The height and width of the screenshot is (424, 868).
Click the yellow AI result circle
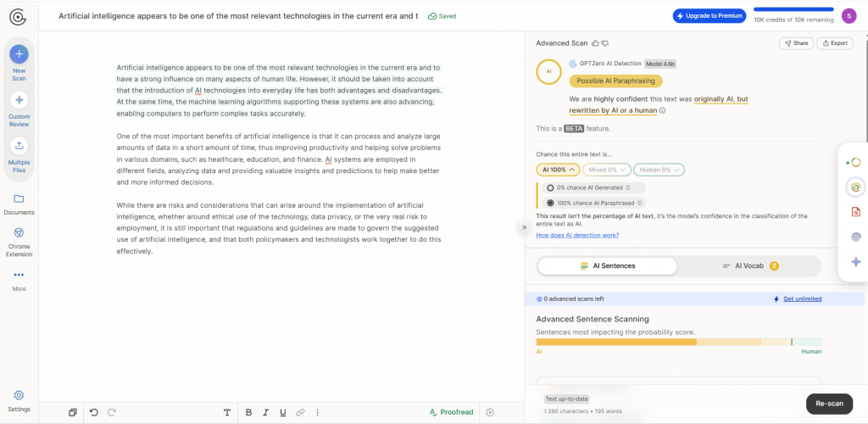(x=549, y=71)
